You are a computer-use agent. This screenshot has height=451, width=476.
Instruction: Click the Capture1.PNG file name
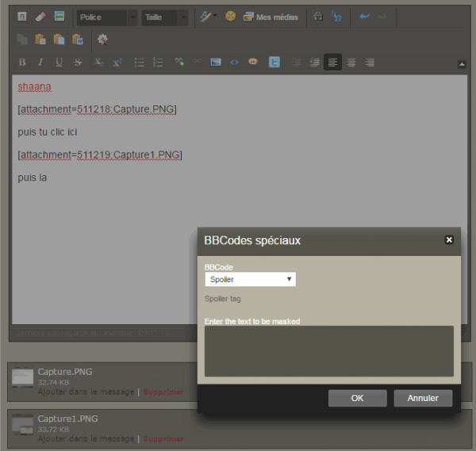pyautogui.click(x=67, y=419)
